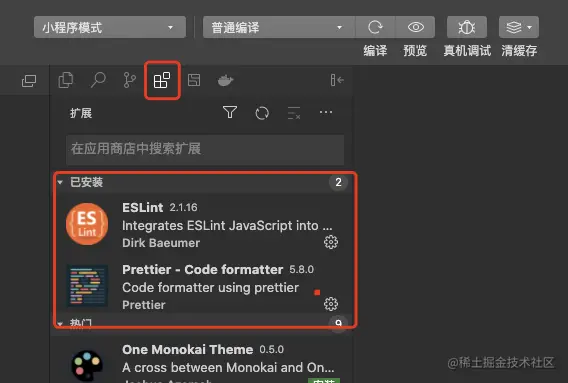Screen dimensions: 568x383
Task: Open ESLint extension settings gear
Action: tap(331, 242)
